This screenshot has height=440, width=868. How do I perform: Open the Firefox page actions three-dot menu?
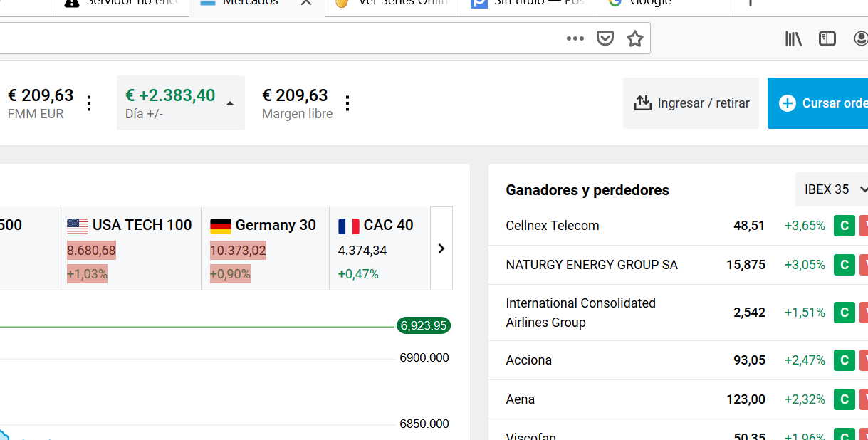[575, 38]
